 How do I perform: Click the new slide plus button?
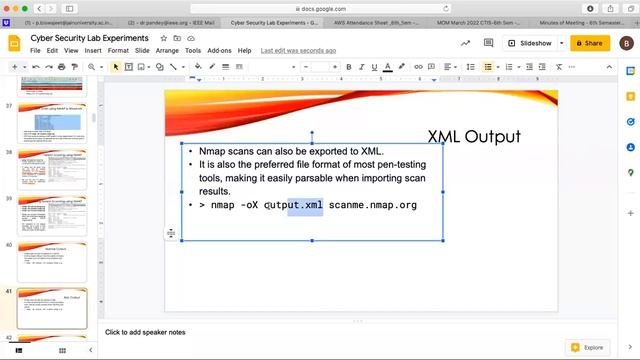(15, 67)
